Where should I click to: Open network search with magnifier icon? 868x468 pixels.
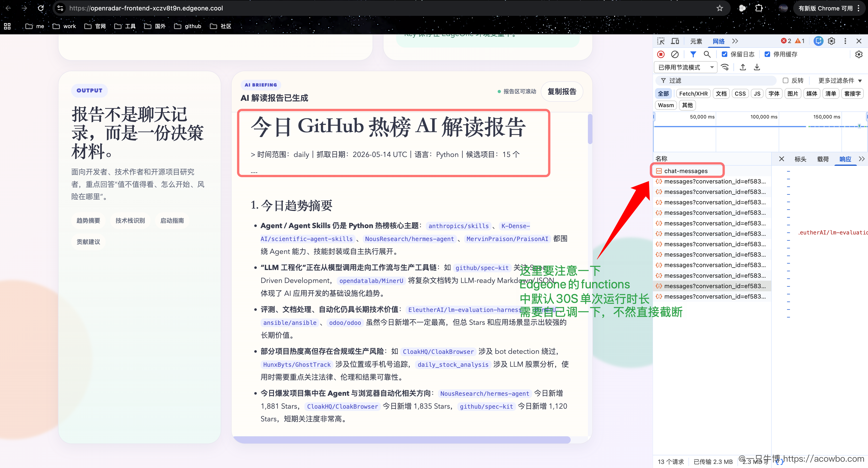tap(707, 54)
